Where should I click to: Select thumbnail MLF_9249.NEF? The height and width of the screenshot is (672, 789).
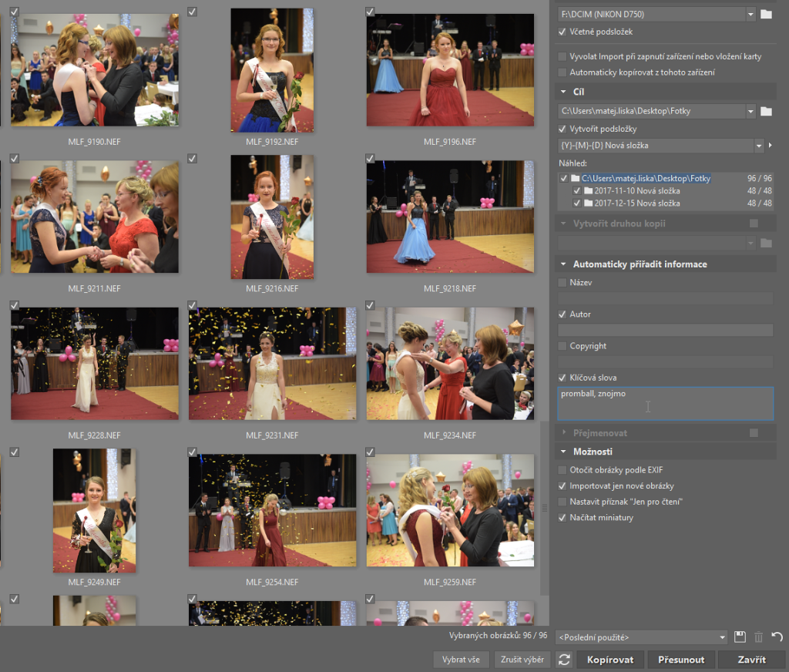click(x=95, y=510)
